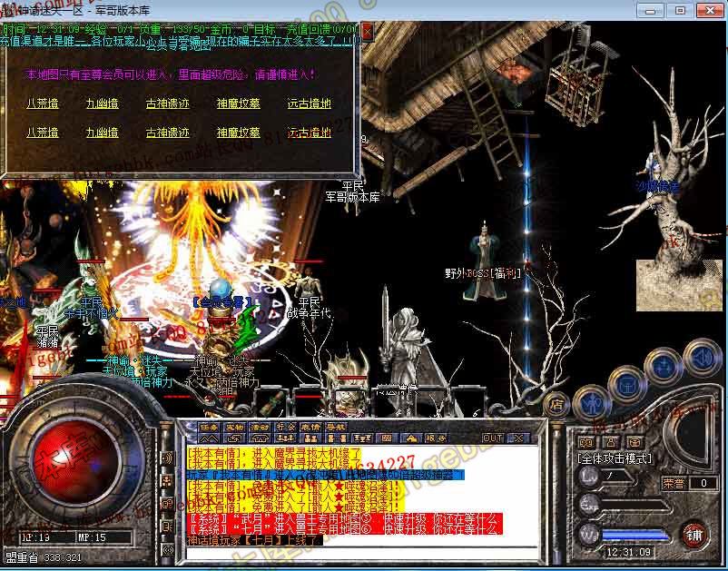Image resolution: width=728 pixels, height=571 pixels.
Task: Toggle the third channel icon left of chat
Action: (167, 503)
